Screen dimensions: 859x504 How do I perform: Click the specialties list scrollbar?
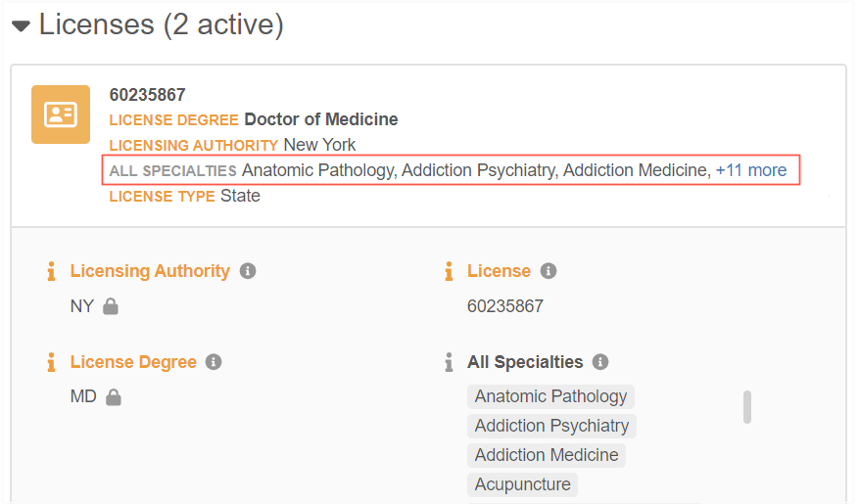747,407
